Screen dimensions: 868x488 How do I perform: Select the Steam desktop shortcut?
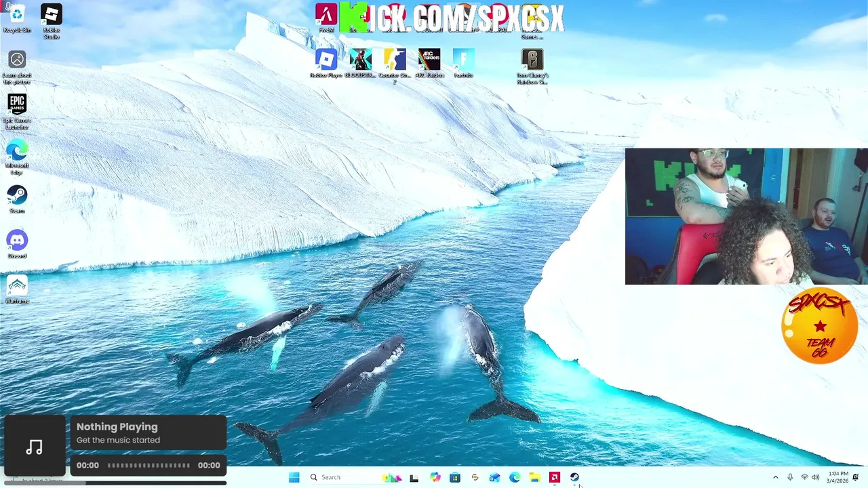pos(17,199)
